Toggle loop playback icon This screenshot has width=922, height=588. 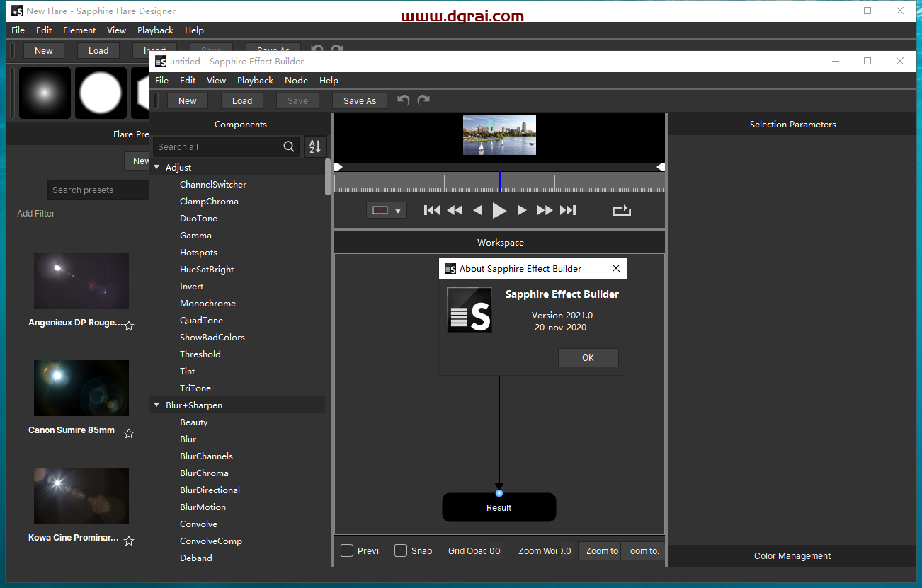[621, 210]
